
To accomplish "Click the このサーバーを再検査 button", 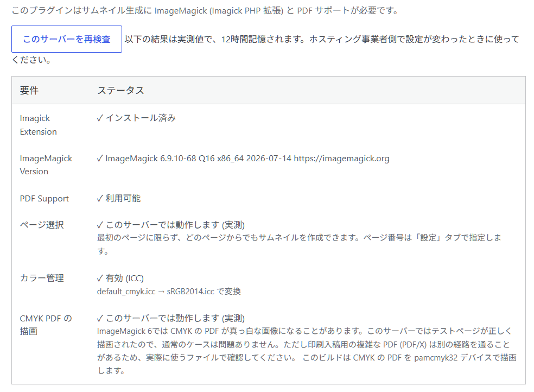I will 67,39.
